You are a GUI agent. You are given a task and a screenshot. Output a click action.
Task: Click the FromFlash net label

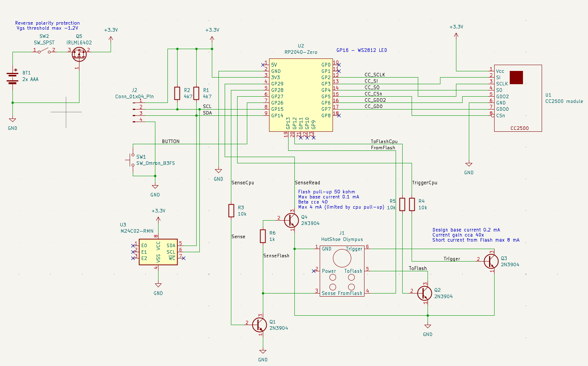pyautogui.click(x=383, y=148)
